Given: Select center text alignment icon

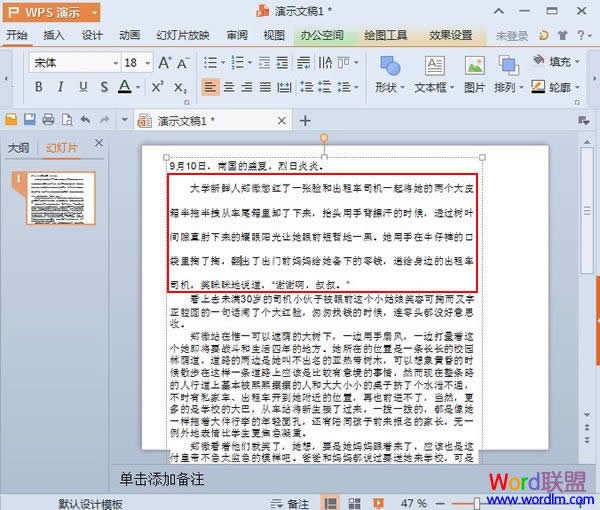Looking at the screenshot, I should click(229, 87).
